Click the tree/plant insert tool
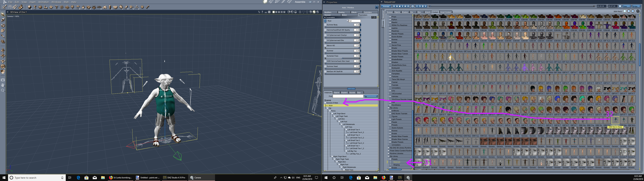 72,7
